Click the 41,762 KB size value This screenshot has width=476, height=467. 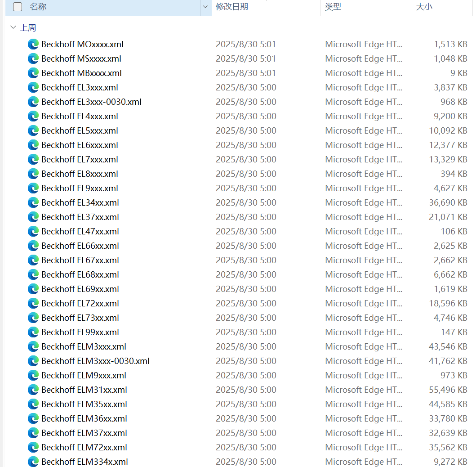pos(448,361)
